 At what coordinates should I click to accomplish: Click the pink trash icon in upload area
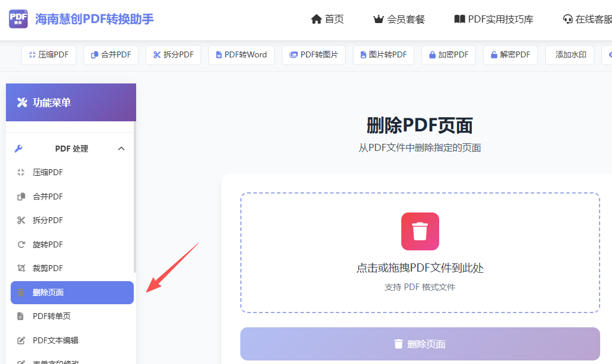[420, 231]
